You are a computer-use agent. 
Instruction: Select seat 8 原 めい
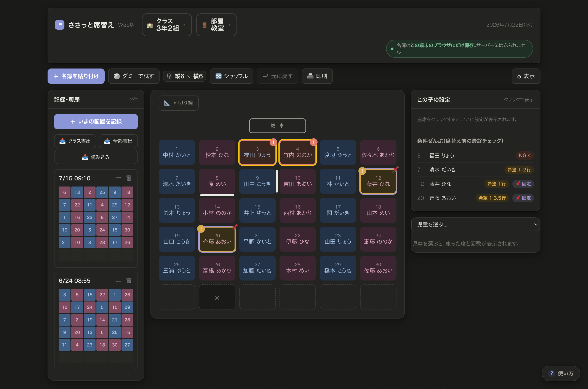coord(217,181)
